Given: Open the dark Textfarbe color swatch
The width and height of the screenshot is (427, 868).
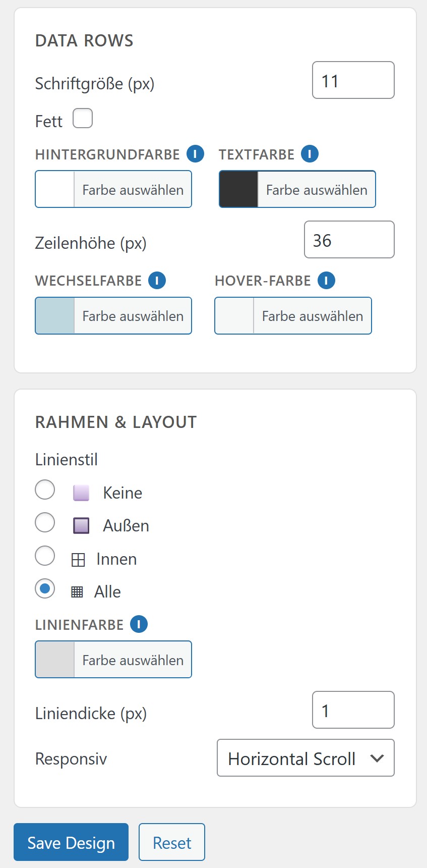Looking at the screenshot, I should tap(238, 189).
